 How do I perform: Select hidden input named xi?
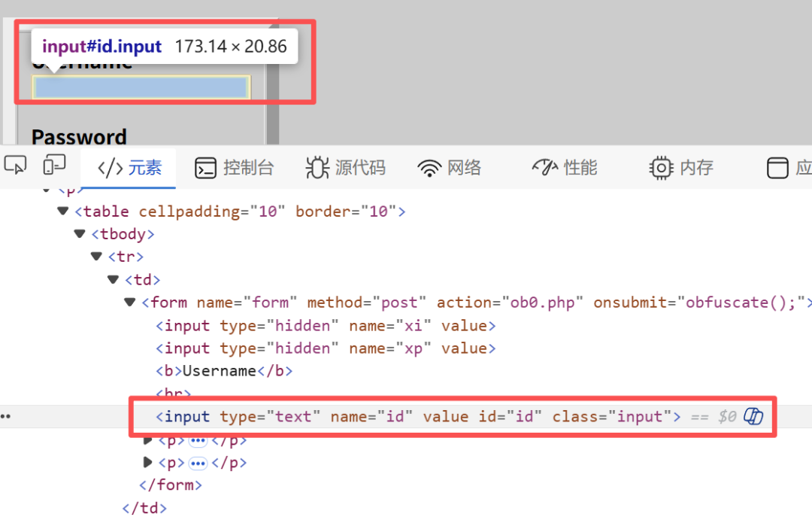point(326,326)
